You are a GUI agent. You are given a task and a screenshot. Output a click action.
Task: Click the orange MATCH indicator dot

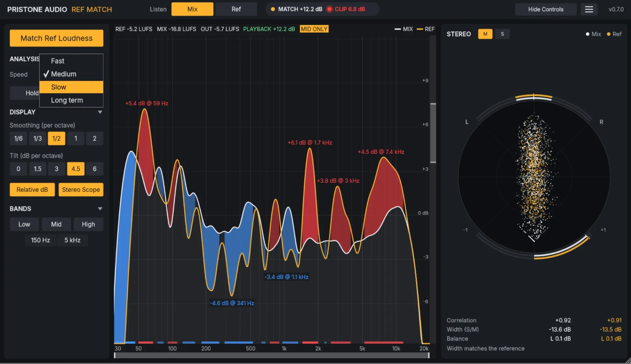(273, 9)
